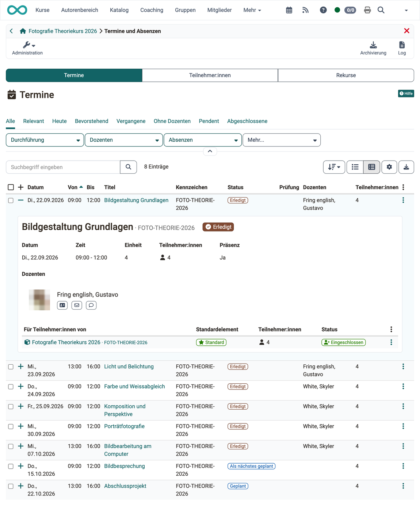
Task: Open the Absenzen filter dropdown
Action: (x=203, y=140)
